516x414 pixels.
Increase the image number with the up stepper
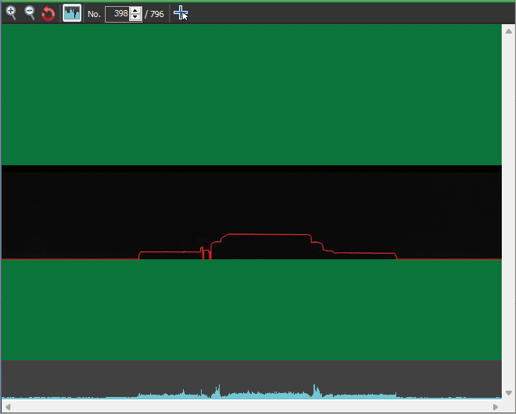tap(135, 10)
